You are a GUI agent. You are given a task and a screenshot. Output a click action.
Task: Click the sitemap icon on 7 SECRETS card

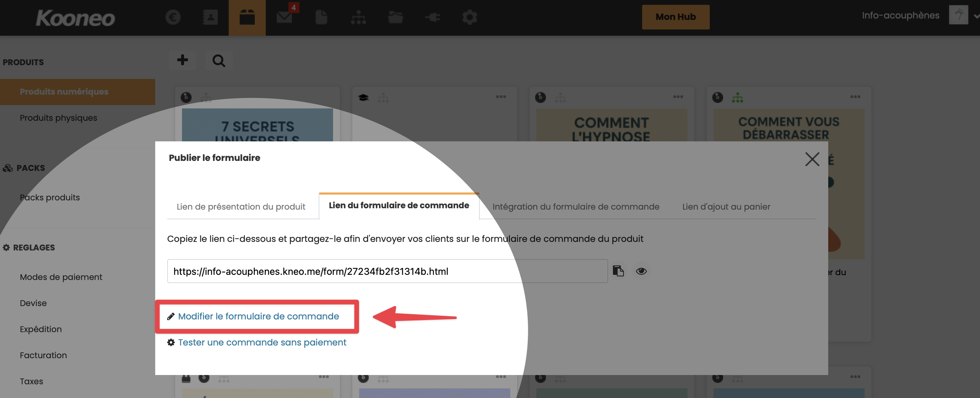point(206,97)
